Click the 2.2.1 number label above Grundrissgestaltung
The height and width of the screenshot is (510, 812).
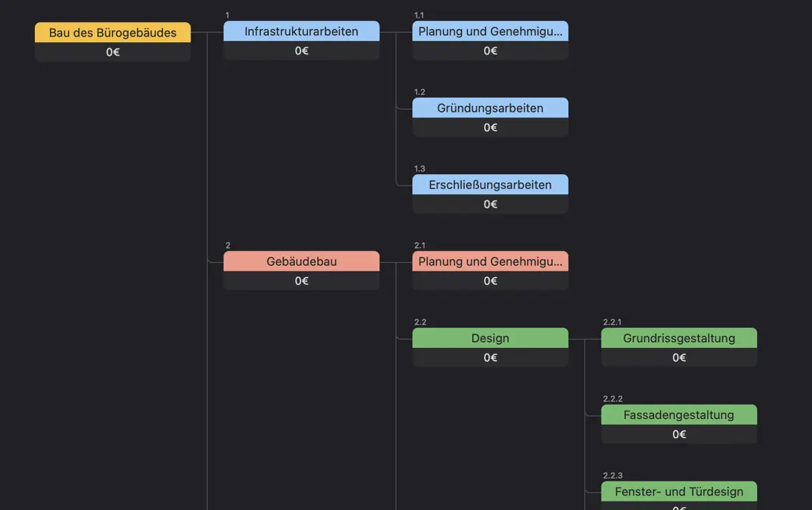click(x=612, y=322)
